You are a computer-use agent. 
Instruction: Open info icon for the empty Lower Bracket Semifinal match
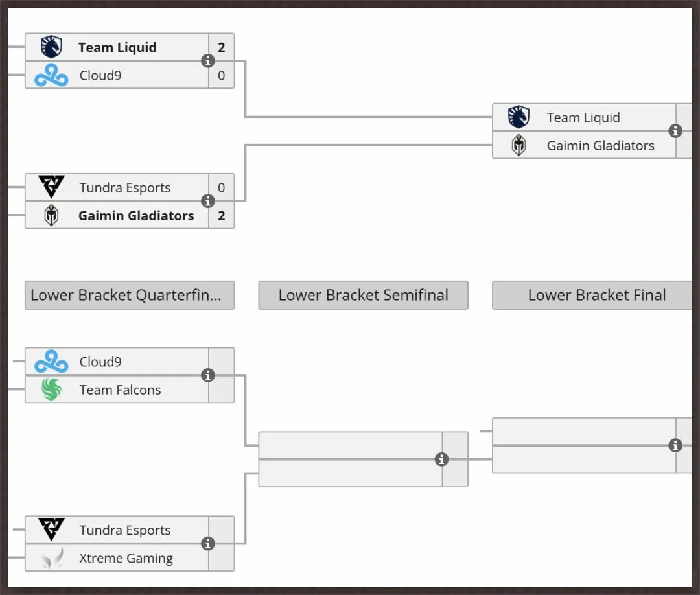coord(441,460)
